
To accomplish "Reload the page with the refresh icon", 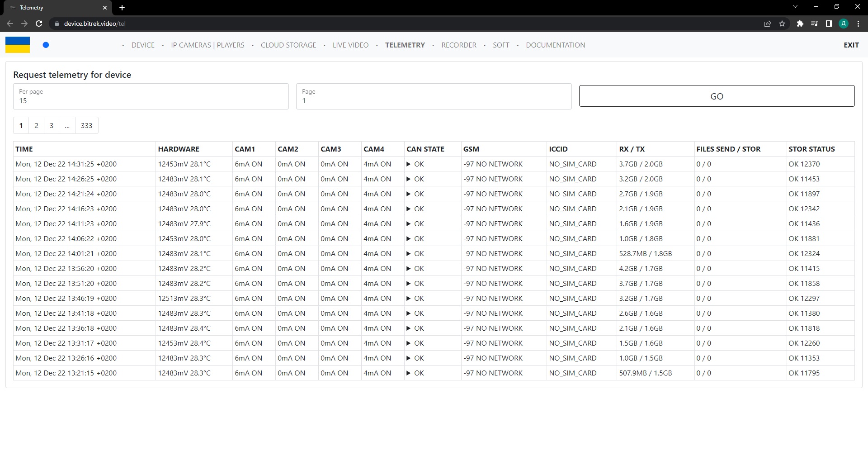I will [x=39, y=24].
